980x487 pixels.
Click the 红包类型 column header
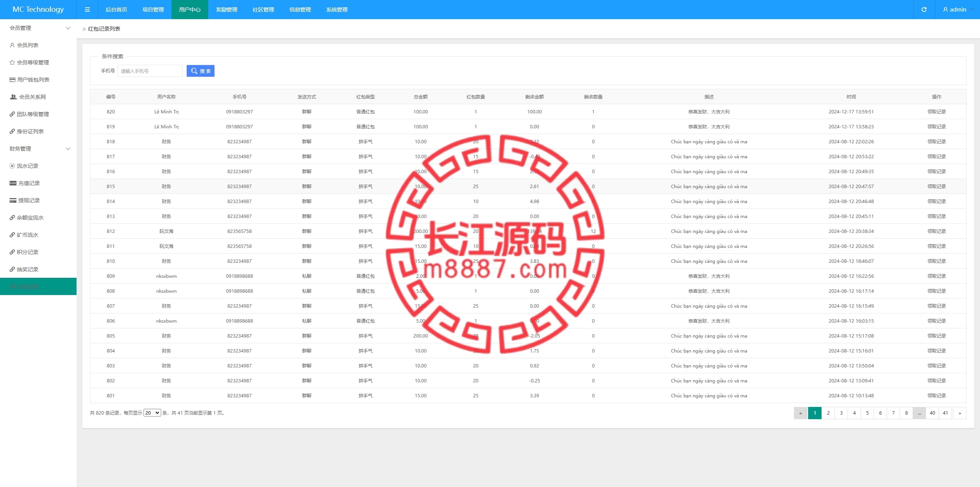pyautogui.click(x=365, y=97)
